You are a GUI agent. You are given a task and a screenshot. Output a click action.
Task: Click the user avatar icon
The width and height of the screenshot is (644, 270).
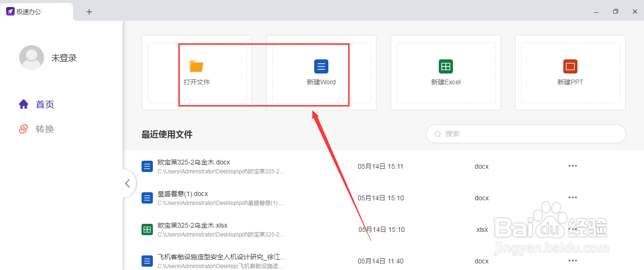click(32, 58)
